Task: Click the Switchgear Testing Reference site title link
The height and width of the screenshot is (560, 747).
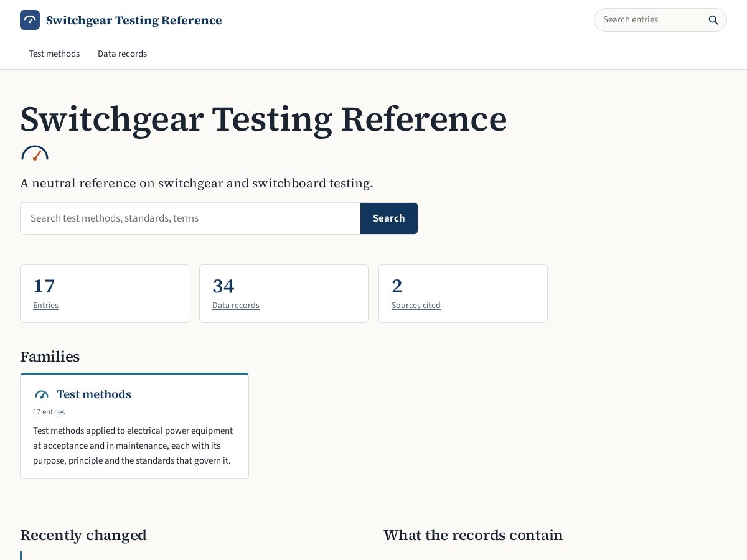Action: 134,20
